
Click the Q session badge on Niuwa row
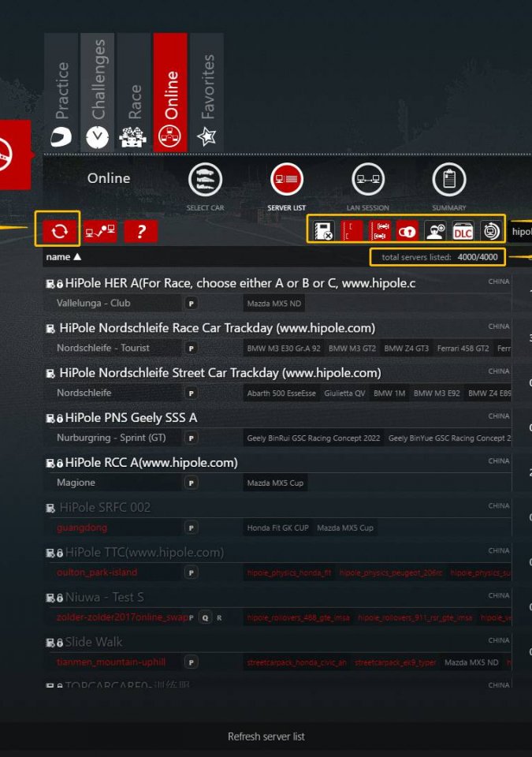pos(205,617)
